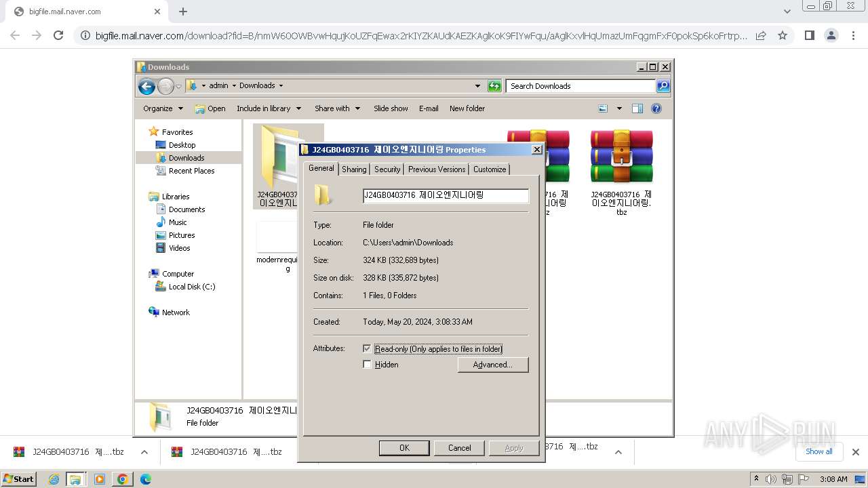Toggle the Read-only attribute checkbox
Image resolution: width=868 pixels, height=488 pixels.
click(x=367, y=349)
